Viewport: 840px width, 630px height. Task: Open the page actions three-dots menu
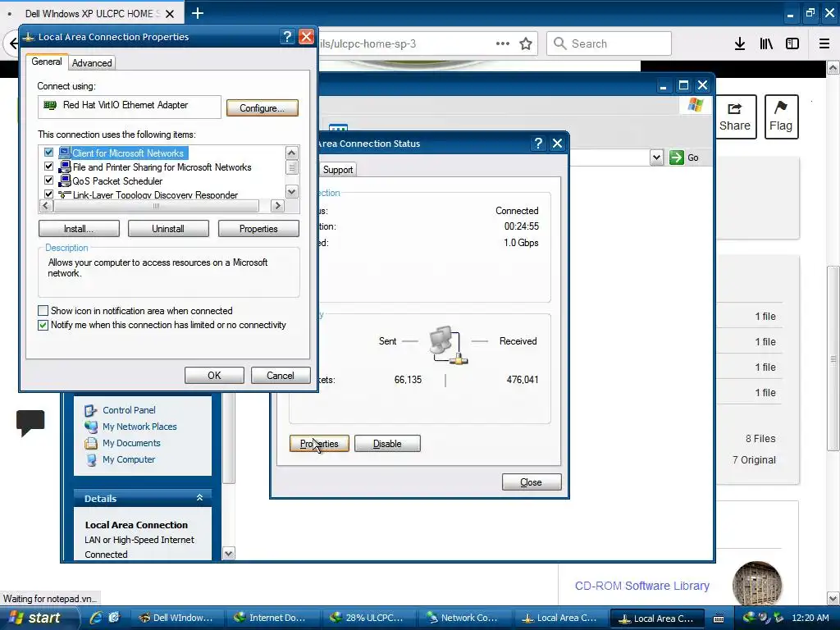tap(503, 43)
